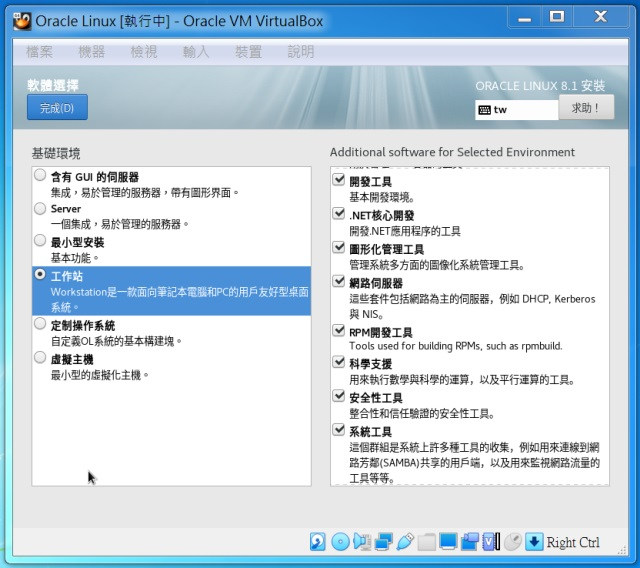Uncheck the 開發工具 checkbox
This screenshot has height=568, width=640.
pyautogui.click(x=339, y=180)
